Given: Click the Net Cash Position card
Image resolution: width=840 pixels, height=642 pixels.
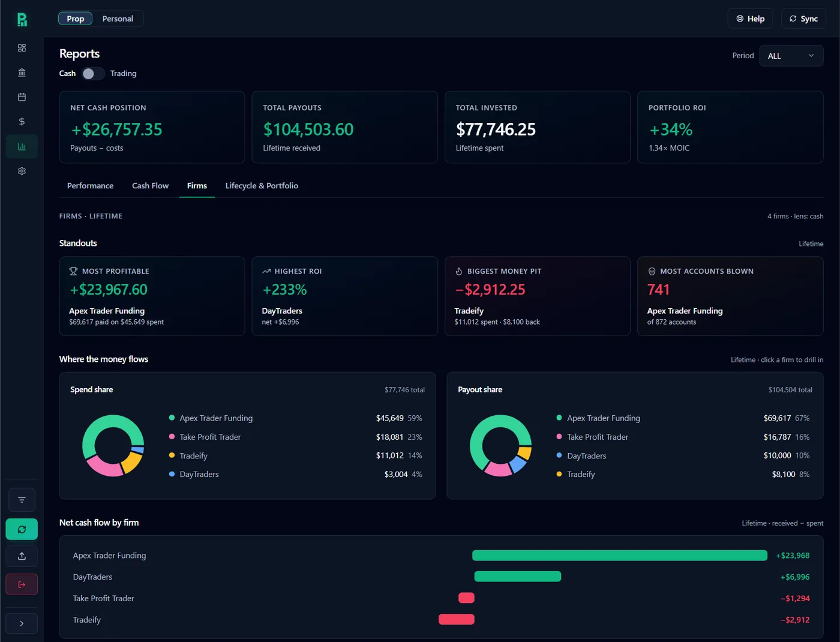Looking at the screenshot, I should tap(152, 127).
